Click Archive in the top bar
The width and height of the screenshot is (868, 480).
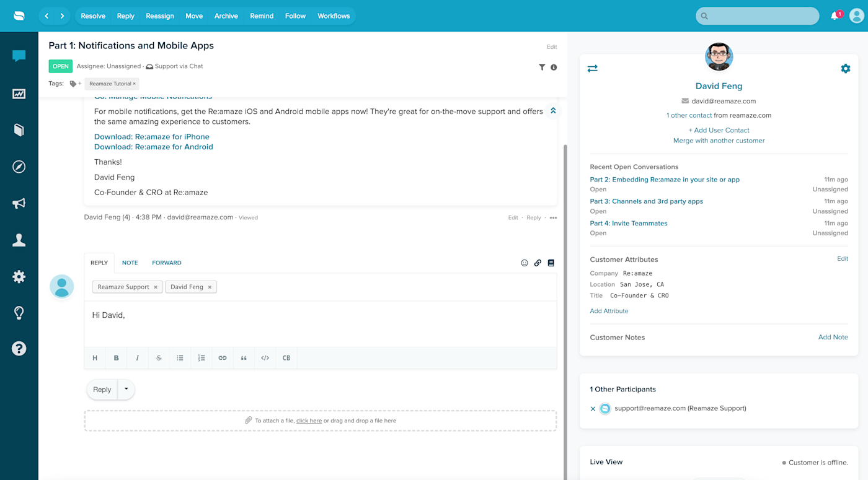[226, 16]
